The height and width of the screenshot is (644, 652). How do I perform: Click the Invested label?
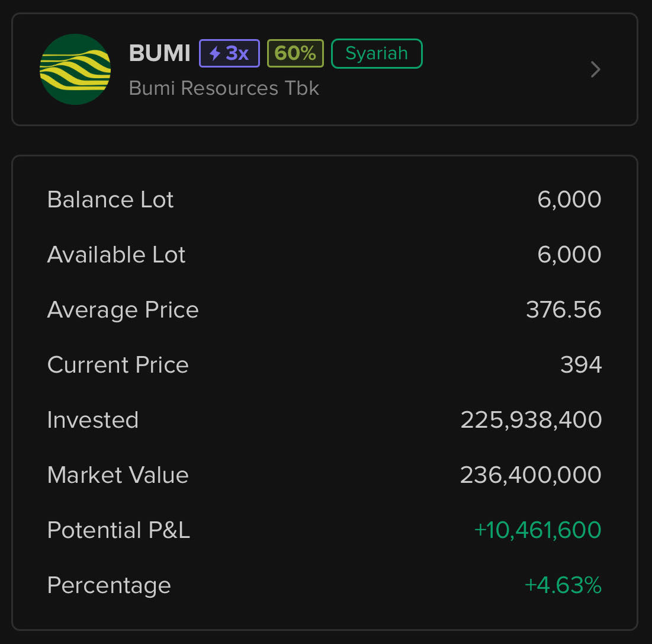[x=92, y=420]
